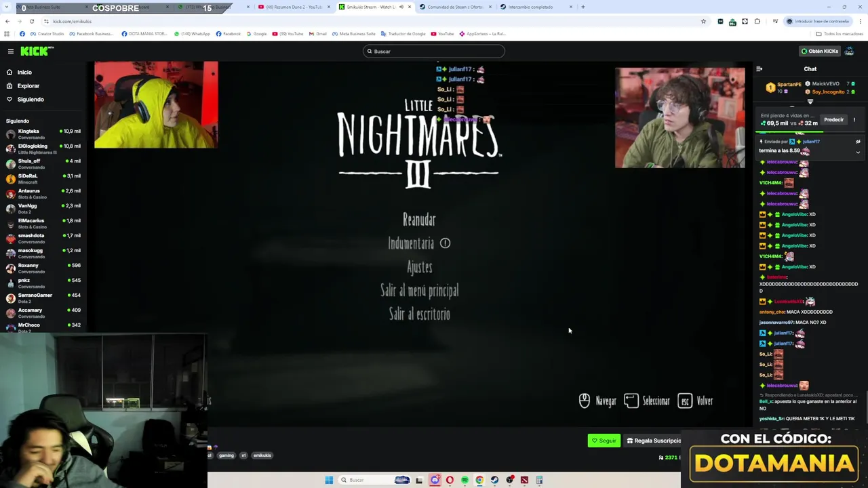Open Kingteka channel in following list
This screenshot has width=868, height=488.
pos(43,134)
